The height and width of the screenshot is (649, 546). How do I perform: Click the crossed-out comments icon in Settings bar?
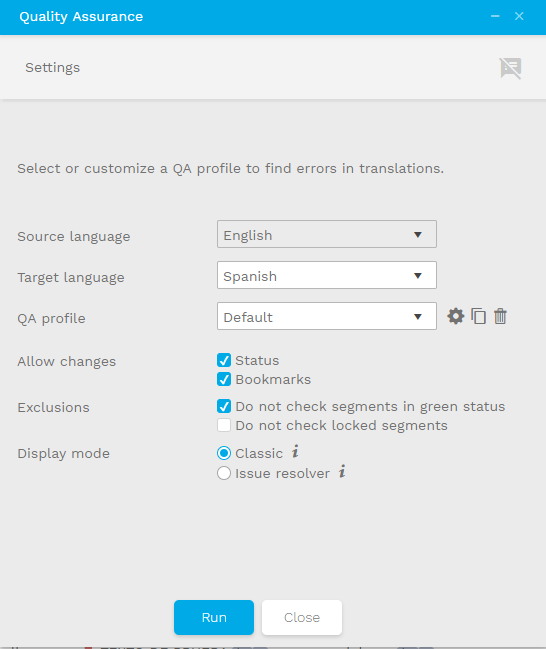510,68
